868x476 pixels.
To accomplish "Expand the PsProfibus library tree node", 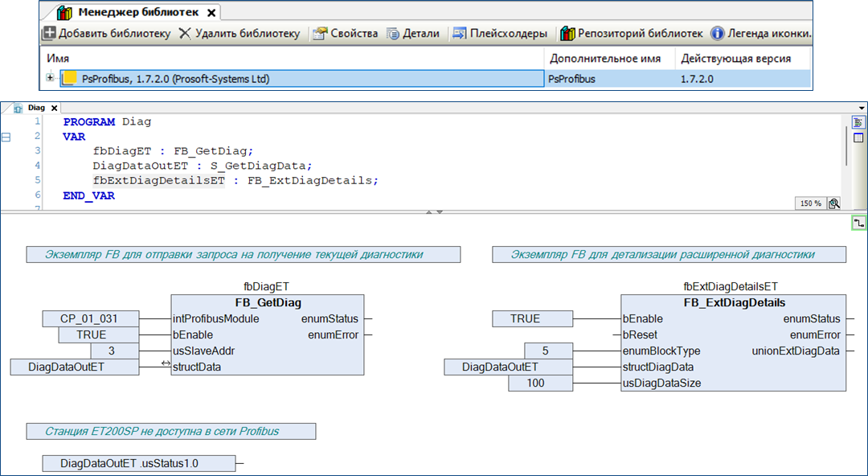I will pos(51,78).
